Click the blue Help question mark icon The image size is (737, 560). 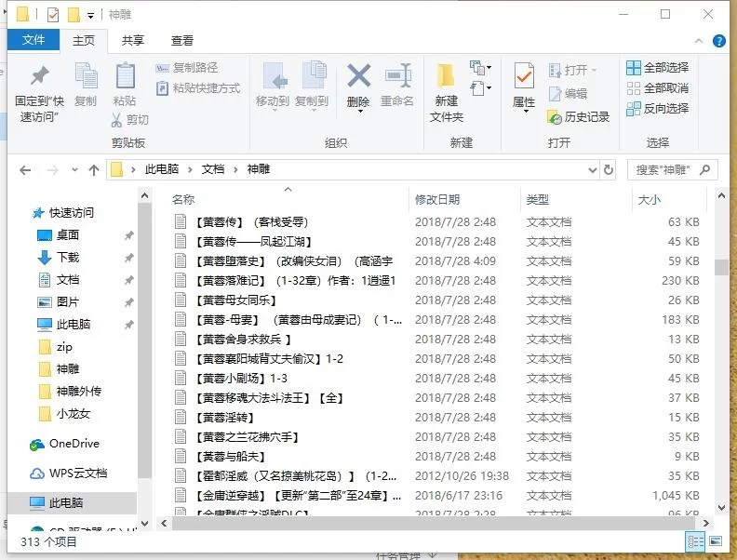718,41
